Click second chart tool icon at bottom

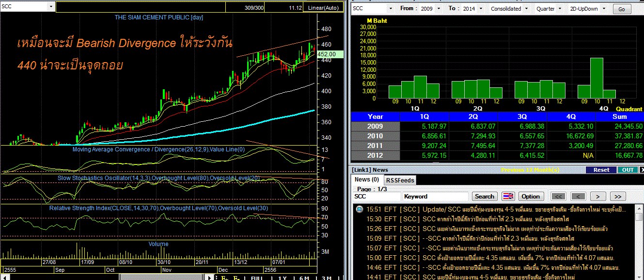click(237, 278)
